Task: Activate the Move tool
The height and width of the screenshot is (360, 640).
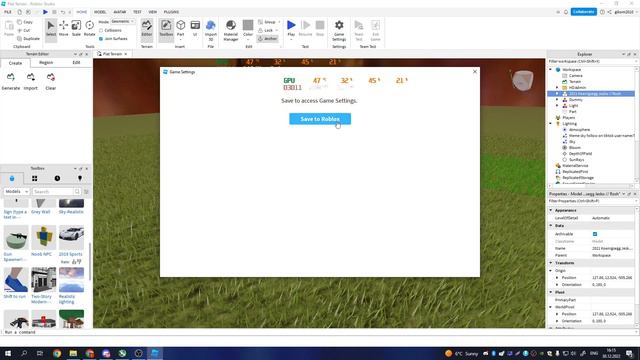Action: click(64, 28)
